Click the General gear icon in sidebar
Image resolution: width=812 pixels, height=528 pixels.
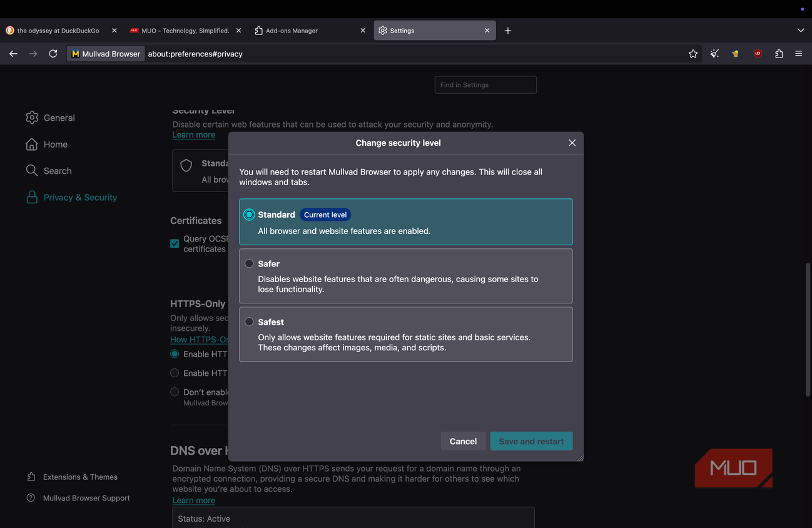32,118
